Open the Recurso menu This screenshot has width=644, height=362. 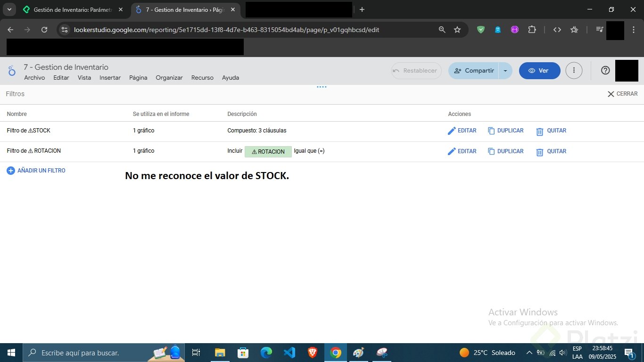(202, 78)
